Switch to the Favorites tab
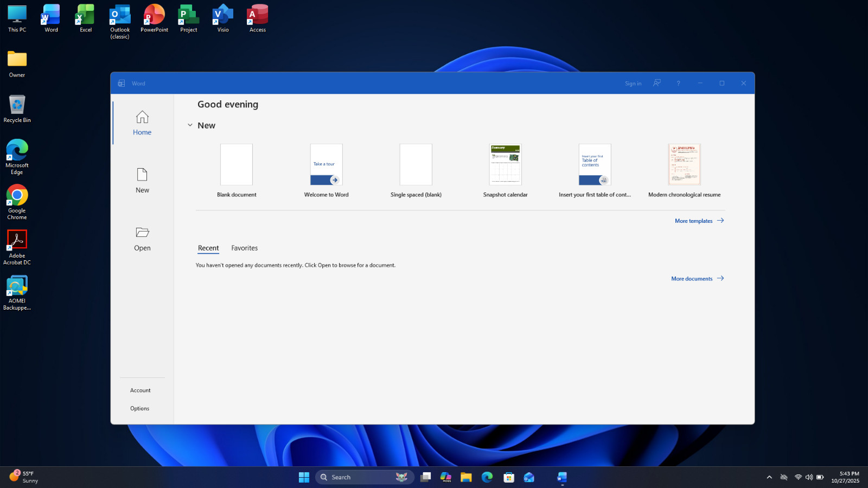 (244, 248)
